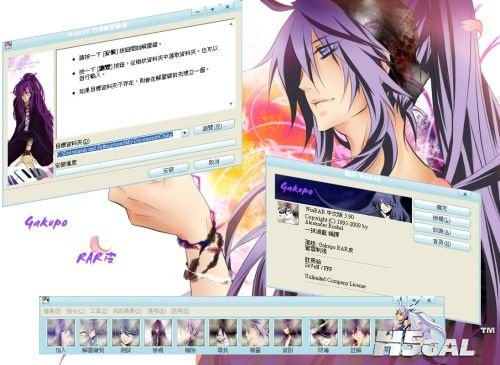500x365 pixels.
Task: Open the 指令 (Commands) menu
Action: point(75,311)
